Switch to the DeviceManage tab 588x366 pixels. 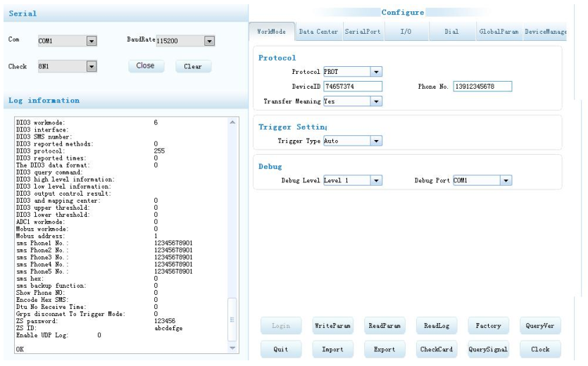click(x=545, y=32)
